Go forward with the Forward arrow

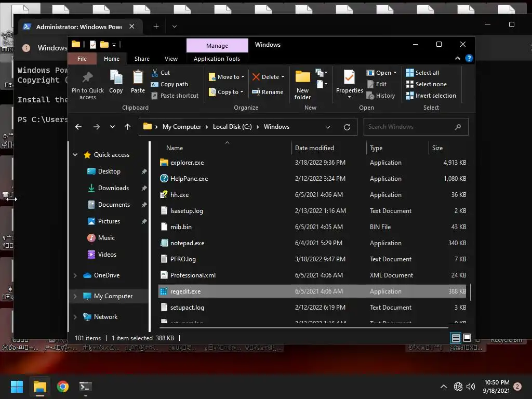tap(97, 127)
